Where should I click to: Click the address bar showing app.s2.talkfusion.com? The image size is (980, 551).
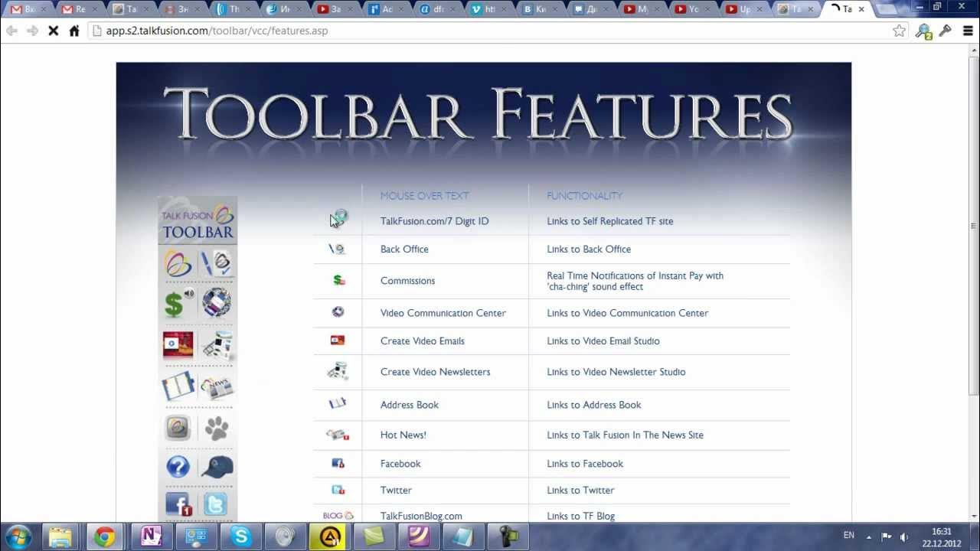click(490, 31)
